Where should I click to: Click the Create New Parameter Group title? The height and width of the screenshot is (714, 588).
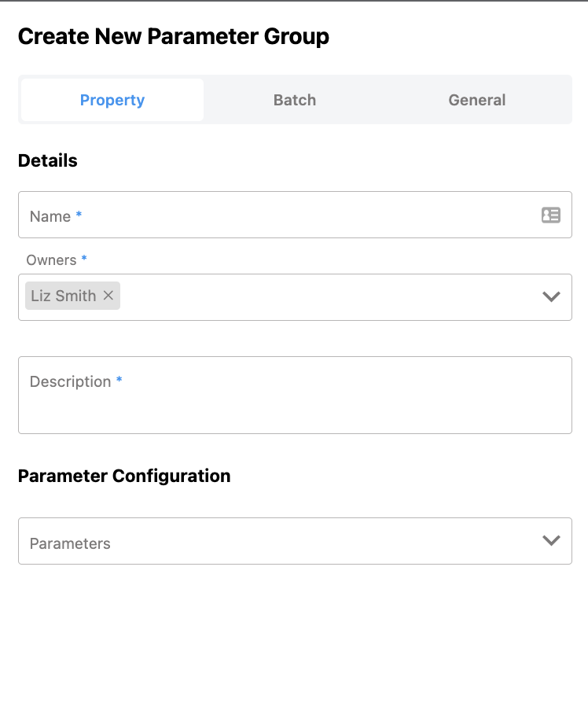[173, 36]
